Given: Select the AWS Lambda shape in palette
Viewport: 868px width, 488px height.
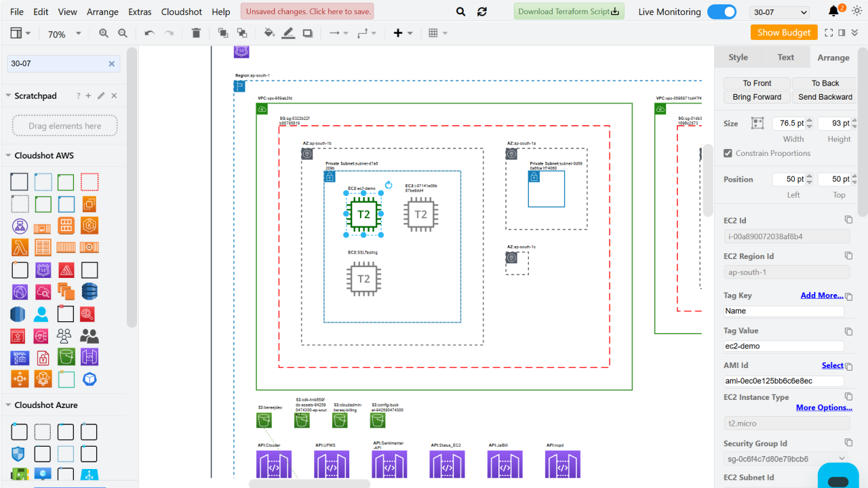Looking at the screenshot, I should (x=20, y=247).
